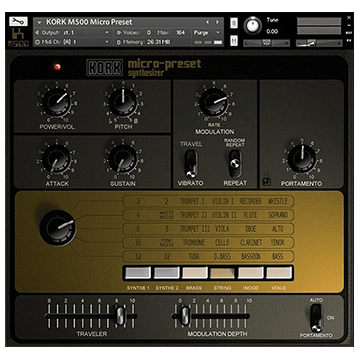The image size is (360, 360).
Task: Click the output arrow icon
Action: (37, 33)
